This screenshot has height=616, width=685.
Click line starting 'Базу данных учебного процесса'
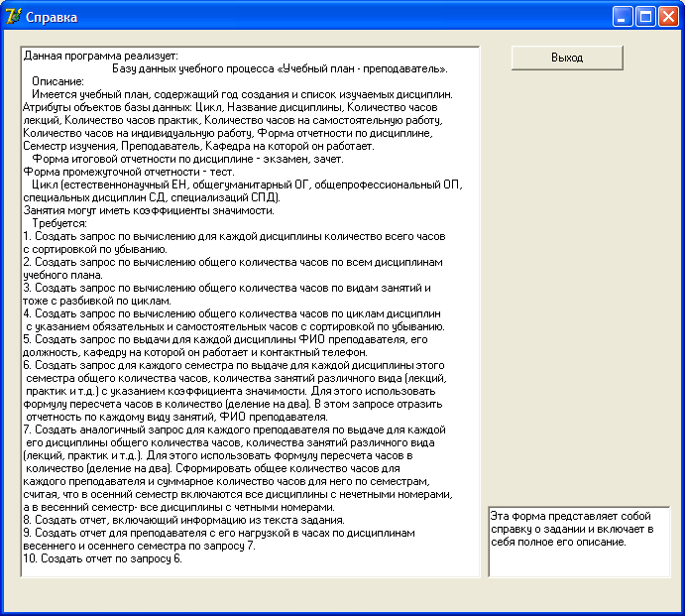coord(280,69)
